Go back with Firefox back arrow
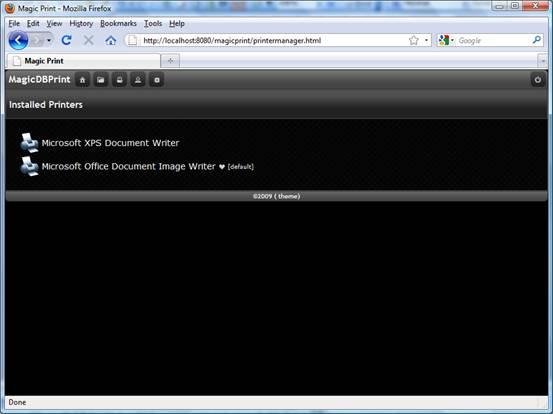The height and width of the screenshot is (414, 553). point(18,40)
